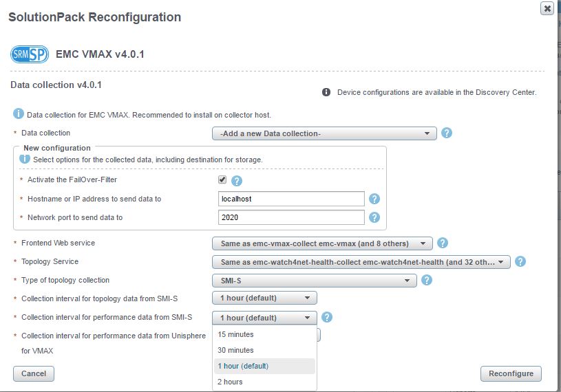
Task: Collapse the SMI-S performance interval dropdown
Action: point(264,318)
